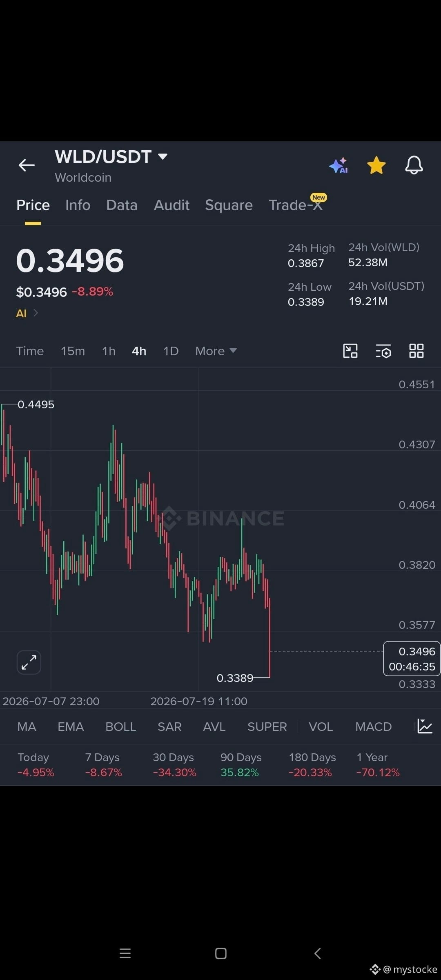Open the AI assistant sparkle icon

(x=339, y=165)
